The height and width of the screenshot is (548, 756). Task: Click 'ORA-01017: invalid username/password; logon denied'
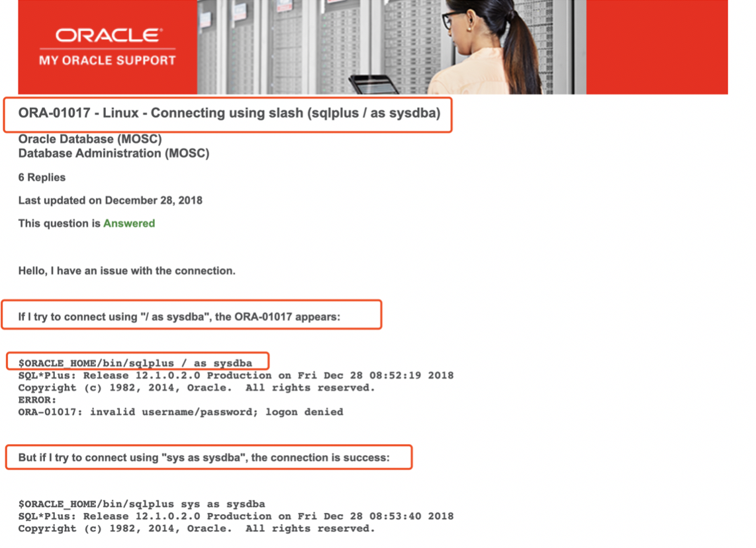tap(181, 412)
